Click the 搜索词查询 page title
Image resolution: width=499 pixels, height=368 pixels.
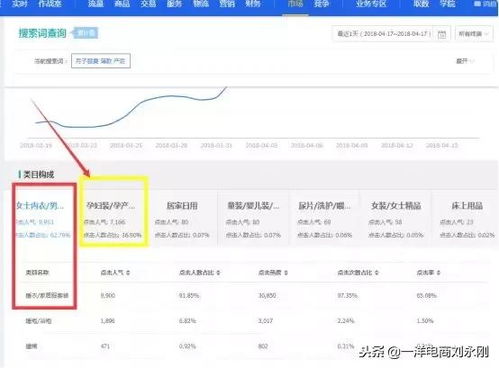42,33
